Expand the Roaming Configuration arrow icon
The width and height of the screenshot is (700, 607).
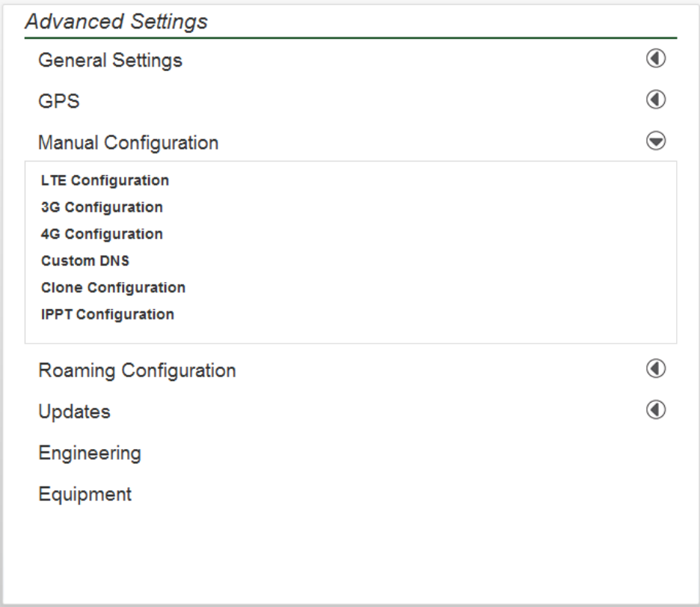coord(656,368)
